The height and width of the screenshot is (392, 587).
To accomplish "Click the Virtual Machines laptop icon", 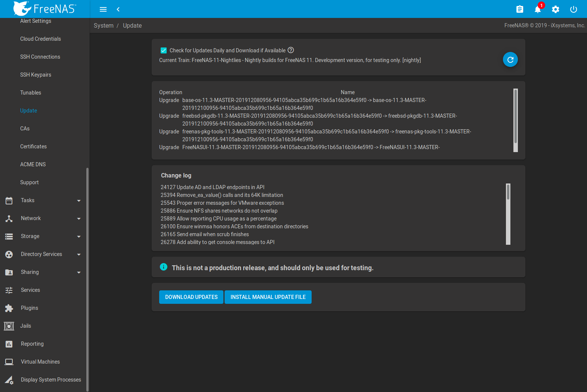I will 9,362.
